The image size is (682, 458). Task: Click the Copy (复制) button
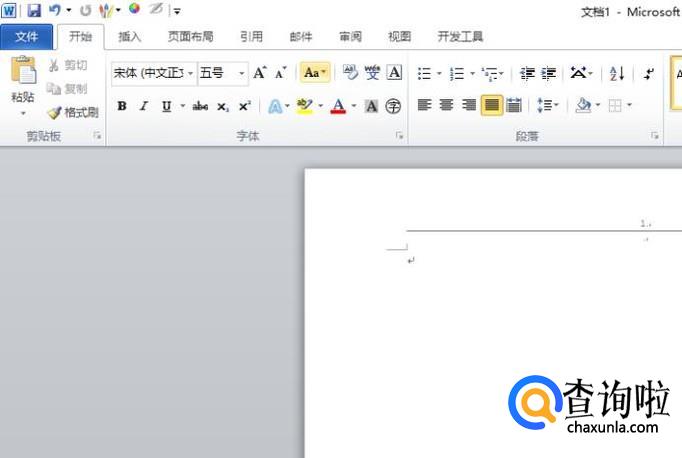click(x=68, y=89)
